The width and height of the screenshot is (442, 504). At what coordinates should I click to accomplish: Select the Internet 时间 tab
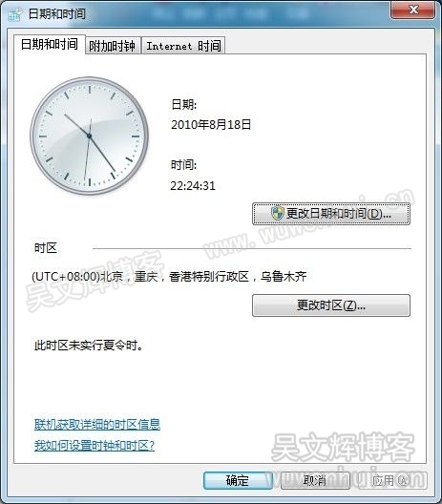[183, 46]
